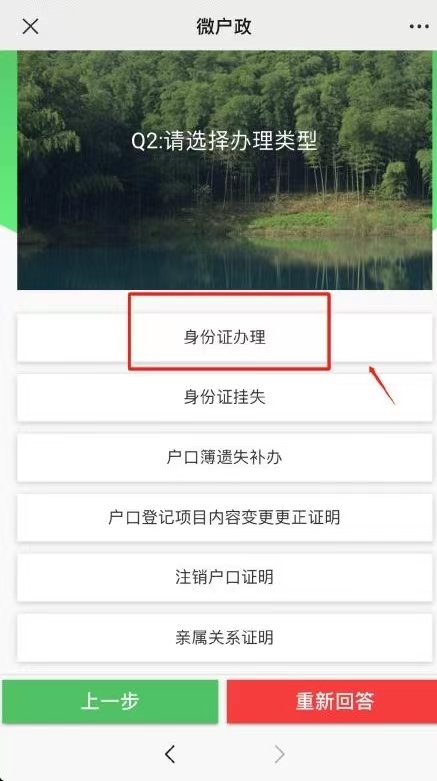Click the red arrow annotation pointing at 身份证办理

[382, 386]
